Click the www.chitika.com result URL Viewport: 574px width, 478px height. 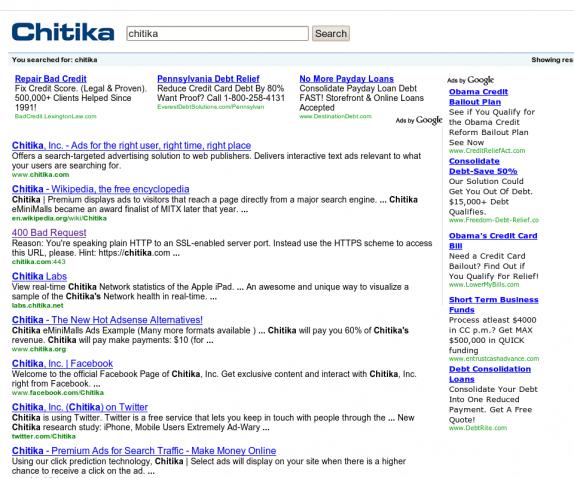coord(40,175)
